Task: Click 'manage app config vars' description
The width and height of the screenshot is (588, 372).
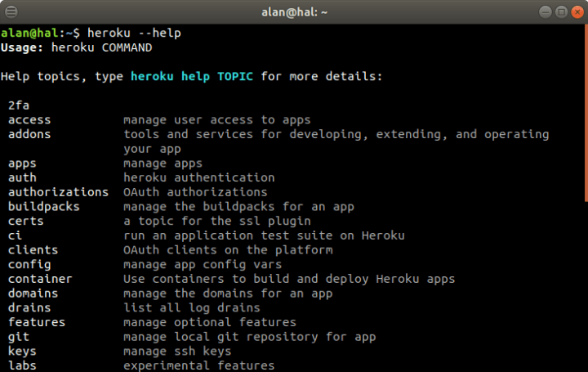Action: (x=203, y=265)
